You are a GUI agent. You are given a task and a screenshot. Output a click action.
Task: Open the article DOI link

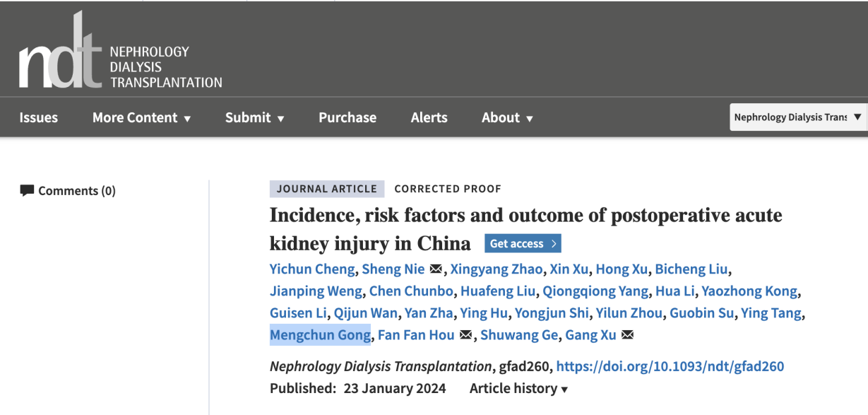pos(670,366)
